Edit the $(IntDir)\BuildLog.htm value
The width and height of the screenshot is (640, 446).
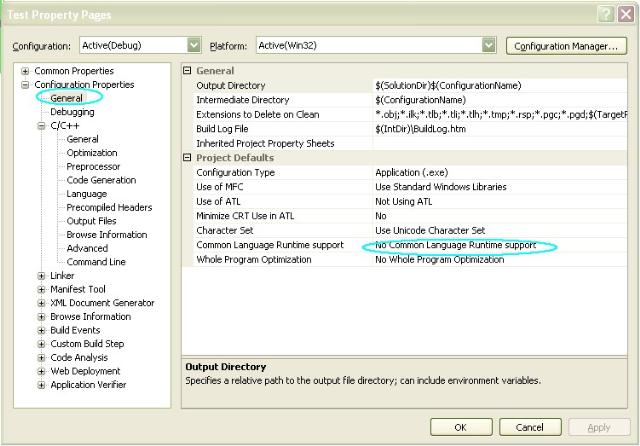pyautogui.click(x=420, y=129)
